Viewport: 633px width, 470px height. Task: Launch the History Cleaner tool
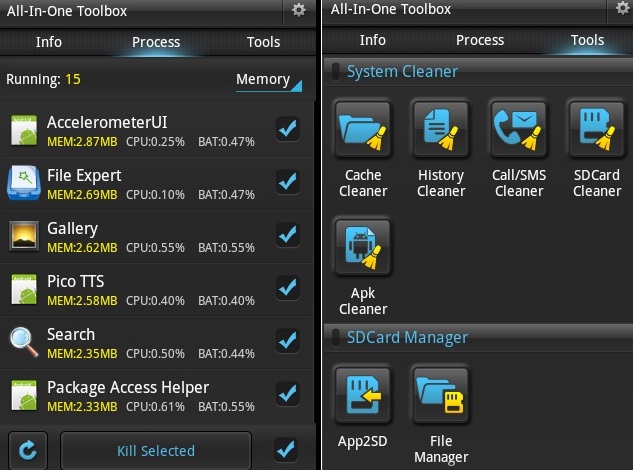click(x=440, y=129)
